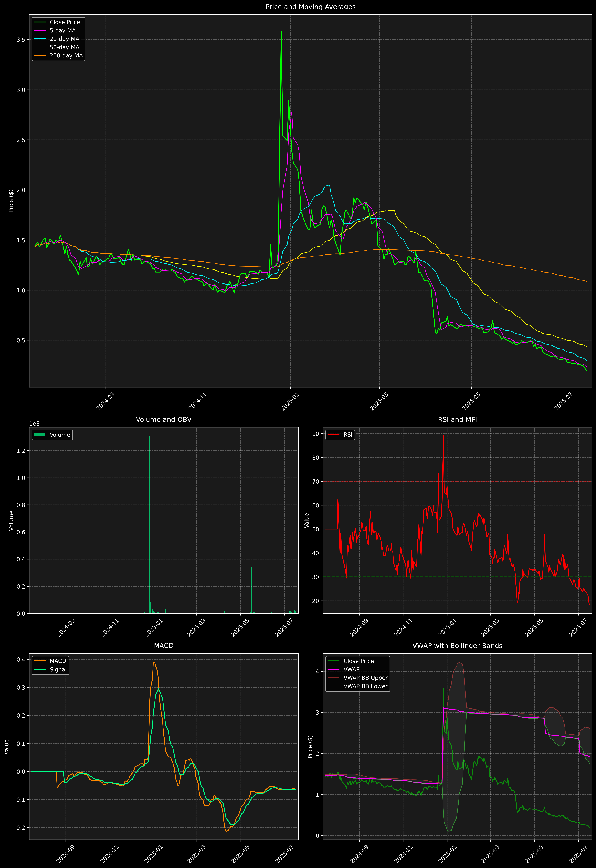Click the "Price and Moving Averages" chart title

pos(310,7)
